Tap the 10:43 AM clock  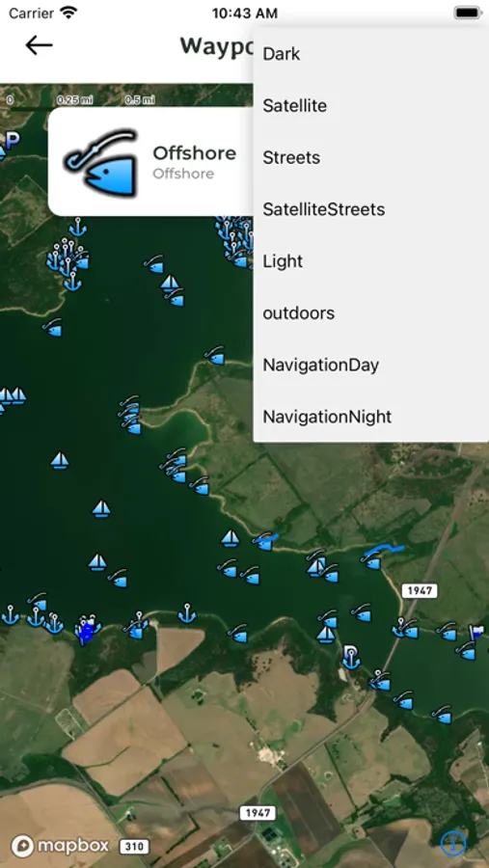(x=245, y=13)
